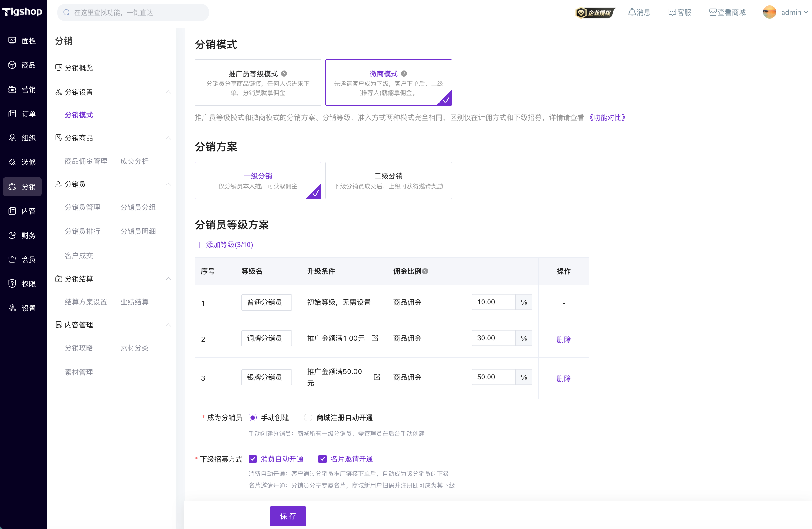Viewport: 812px width, 529px height.
Task: Click the help icon next to 佣金比例
Action: click(x=425, y=271)
